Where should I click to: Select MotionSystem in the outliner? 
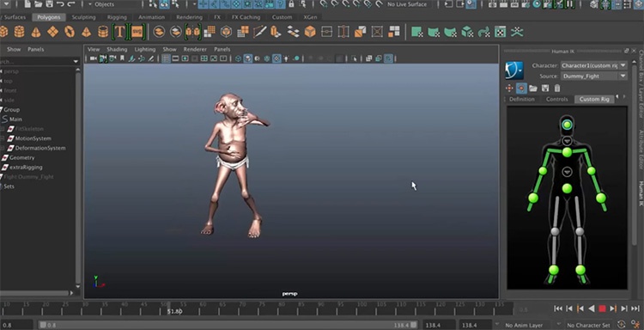(33, 138)
